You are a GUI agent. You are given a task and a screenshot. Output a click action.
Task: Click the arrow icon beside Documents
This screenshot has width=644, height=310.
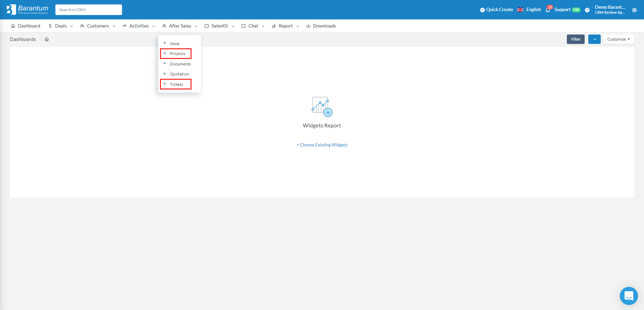(x=164, y=64)
